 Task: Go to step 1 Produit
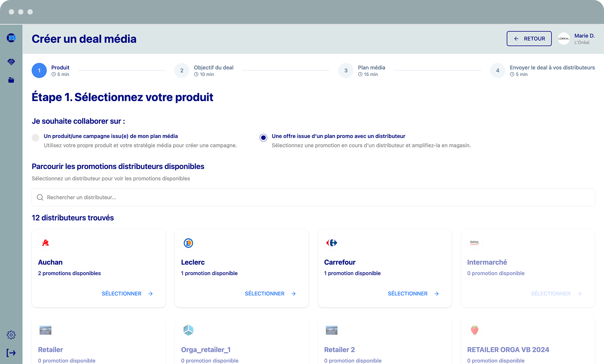click(51, 70)
